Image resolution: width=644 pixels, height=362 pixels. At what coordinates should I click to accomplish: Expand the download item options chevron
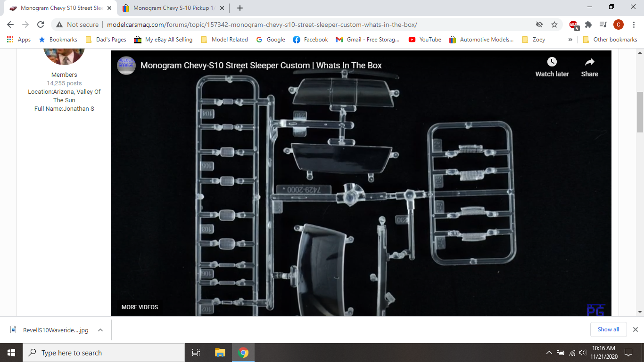pos(100,330)
